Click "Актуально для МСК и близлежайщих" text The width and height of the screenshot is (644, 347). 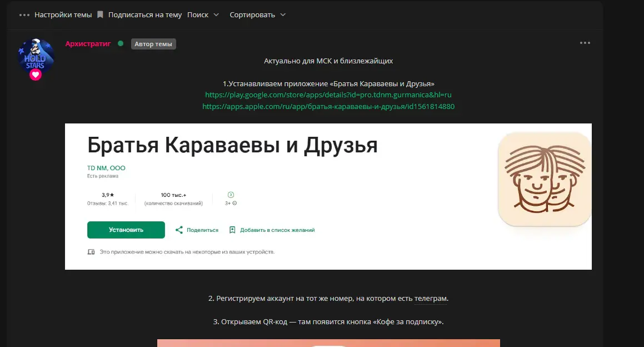tap(328, 61)
